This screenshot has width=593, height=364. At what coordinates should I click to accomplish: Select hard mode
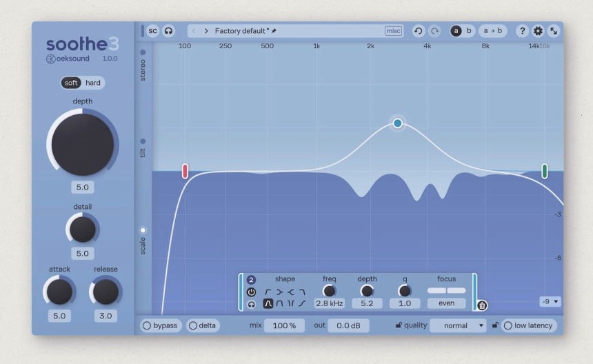(x=93, y=83)
